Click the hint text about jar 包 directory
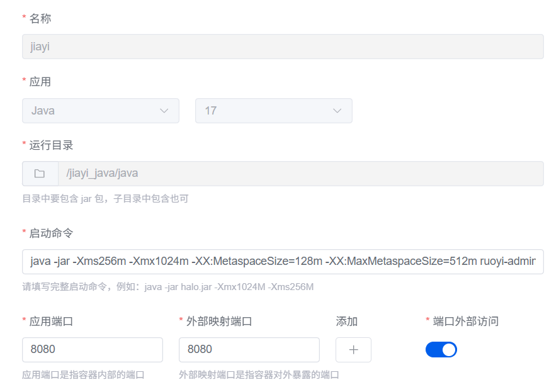Screen dimensions: 549x392 pyautogui.click(x=105, y=199)
